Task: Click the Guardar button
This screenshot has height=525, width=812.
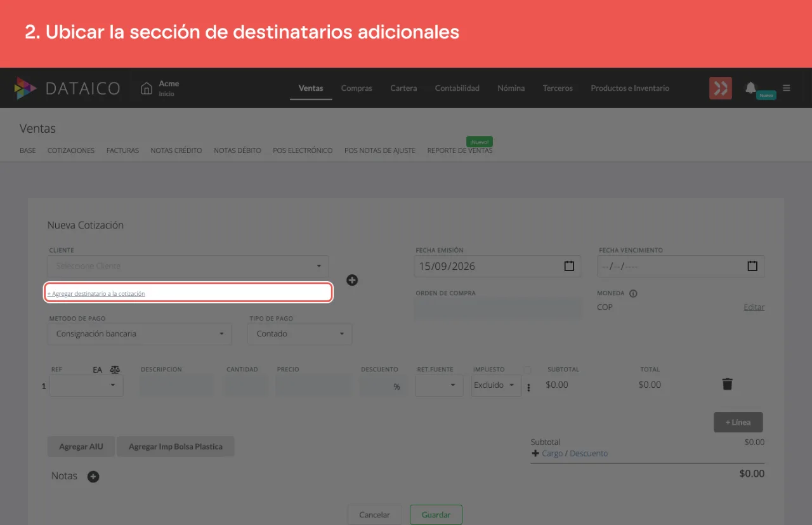Action: 436,515
